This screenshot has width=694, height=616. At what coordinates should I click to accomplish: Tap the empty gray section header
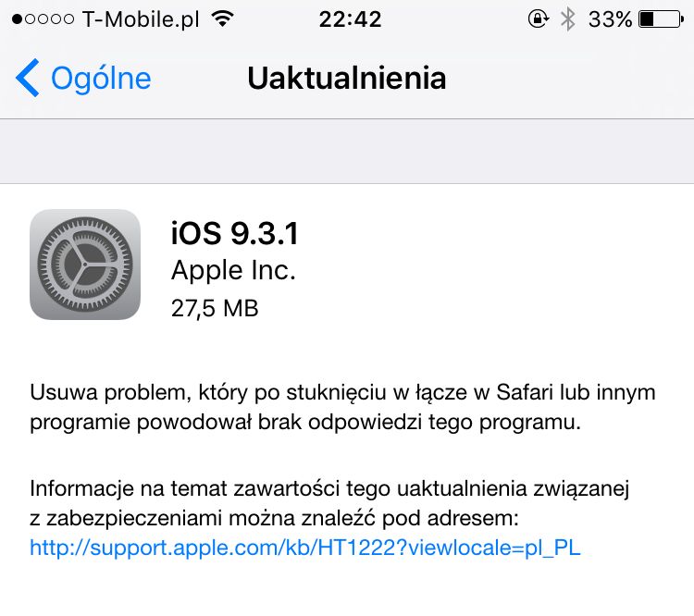point(347,151)
